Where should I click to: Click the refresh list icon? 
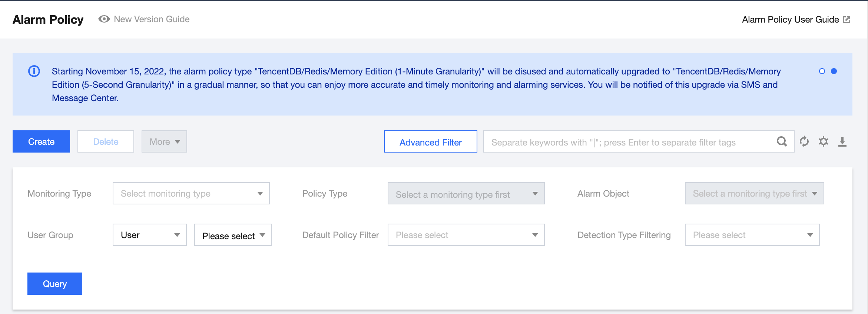(804, 141)
